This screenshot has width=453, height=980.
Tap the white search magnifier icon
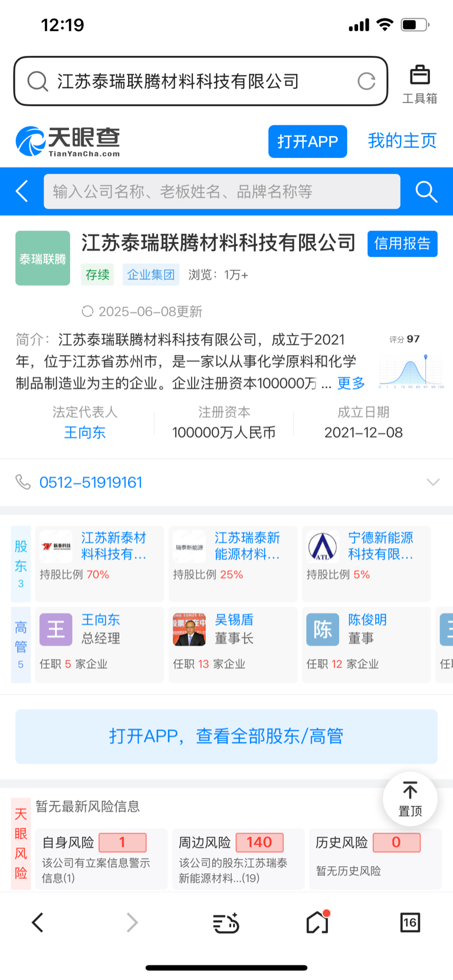click(x=426, y=192)
